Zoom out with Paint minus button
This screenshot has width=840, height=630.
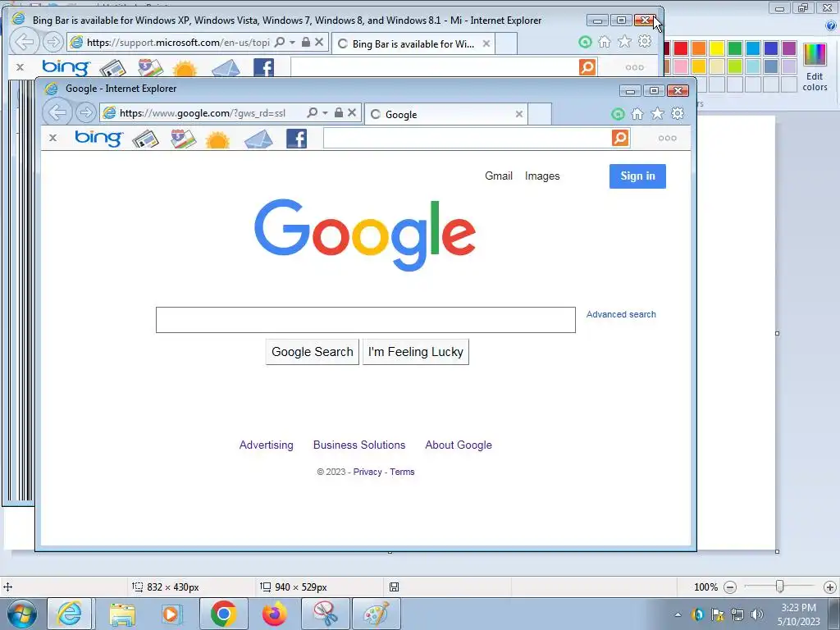pyautogui.click(x=729, y=587)
